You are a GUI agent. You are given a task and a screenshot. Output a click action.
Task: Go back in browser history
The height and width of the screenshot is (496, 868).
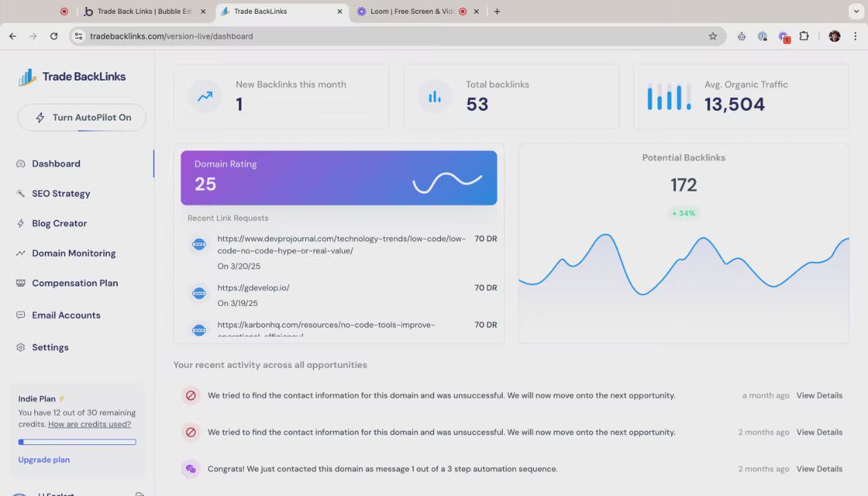12,36
